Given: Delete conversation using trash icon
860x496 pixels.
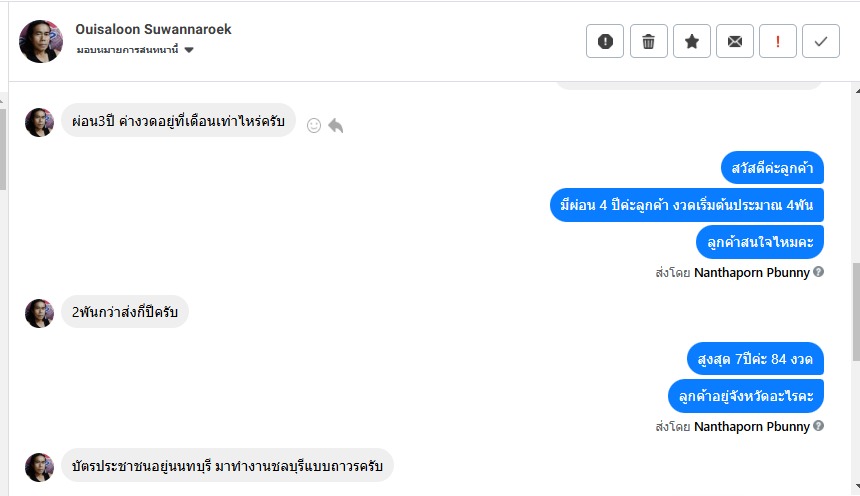Looking at the screenshot, I should pos(648,41).
